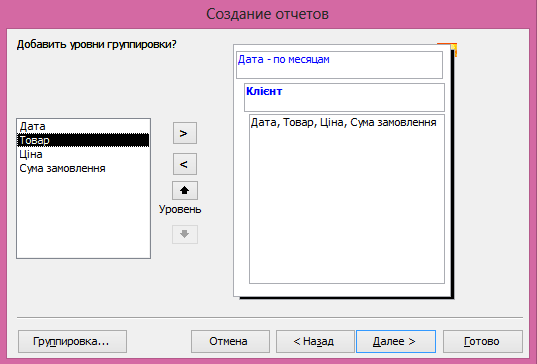
Task: Select Клієнт grouping level in preview
Action: point(344,97)
